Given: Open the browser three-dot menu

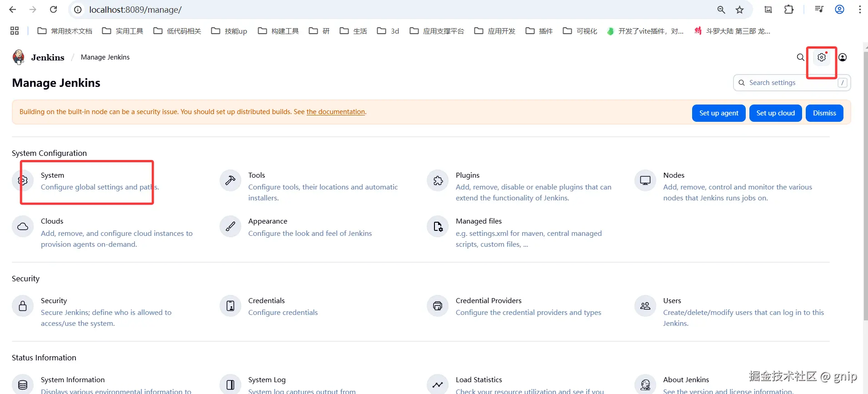Looking at the screenshot, I should 860,10.
